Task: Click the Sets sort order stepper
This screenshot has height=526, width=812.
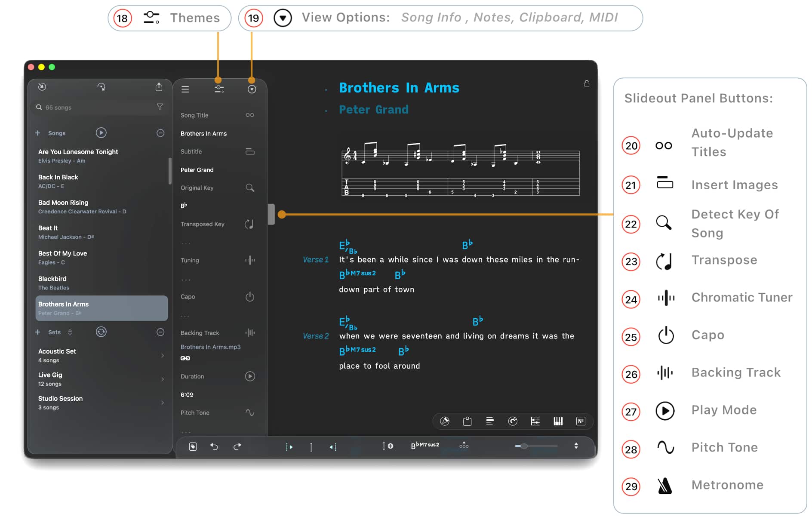Action: 70,332
